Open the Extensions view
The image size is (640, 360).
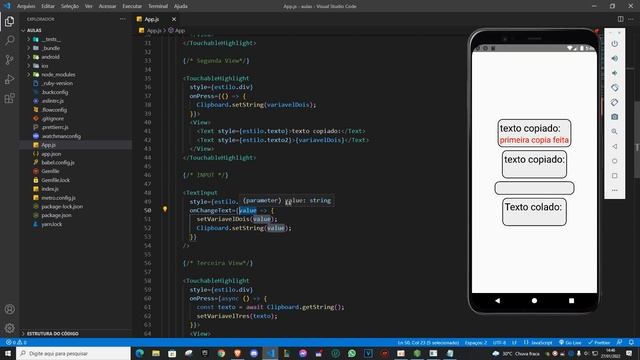click(9, 98)
